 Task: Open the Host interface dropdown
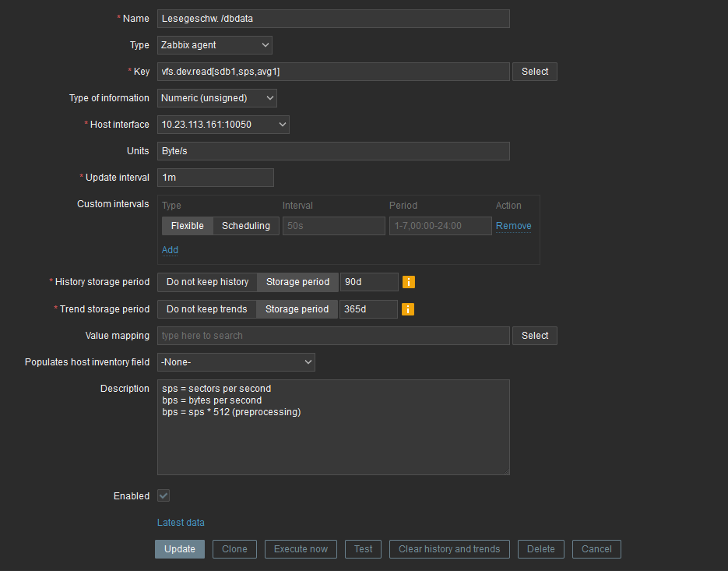click(223, 125)
